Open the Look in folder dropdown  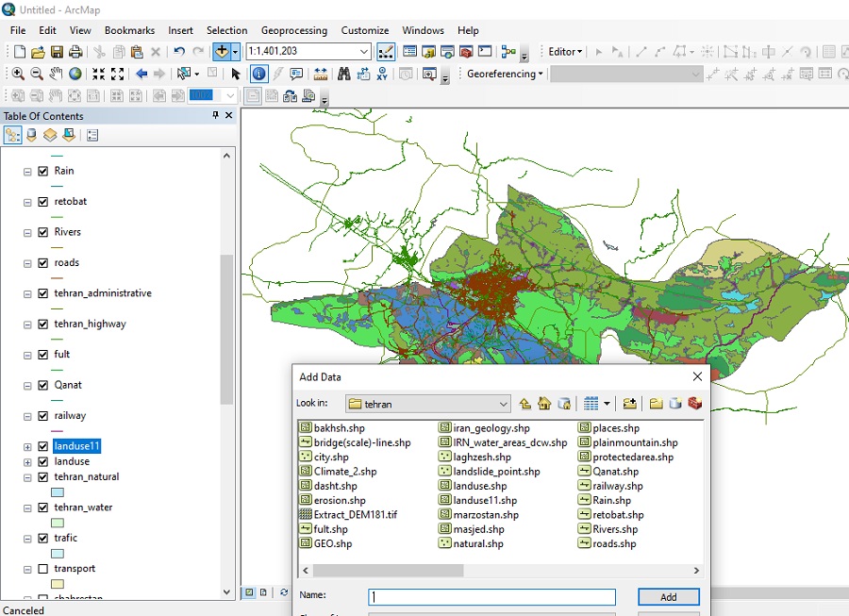click(x=503, y=404)
